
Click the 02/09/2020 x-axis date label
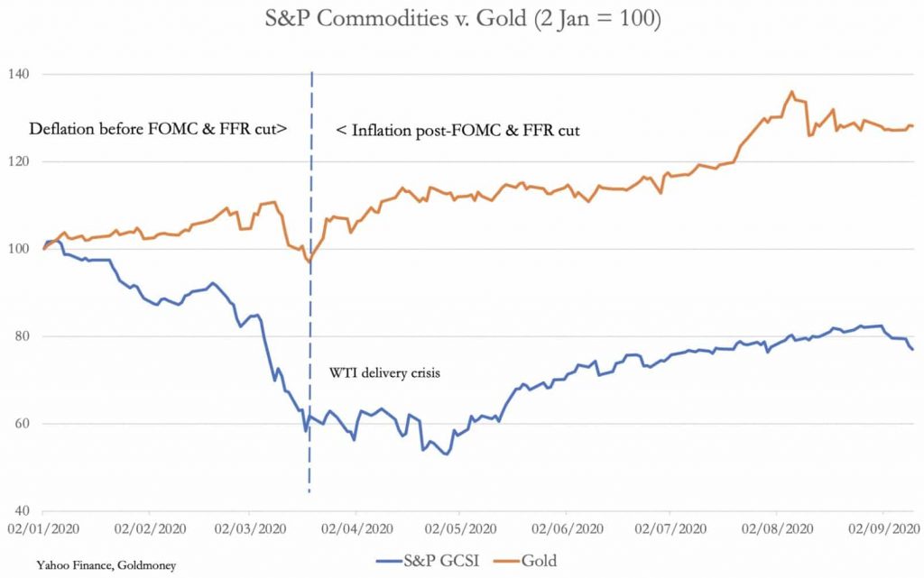click(884, 528)
